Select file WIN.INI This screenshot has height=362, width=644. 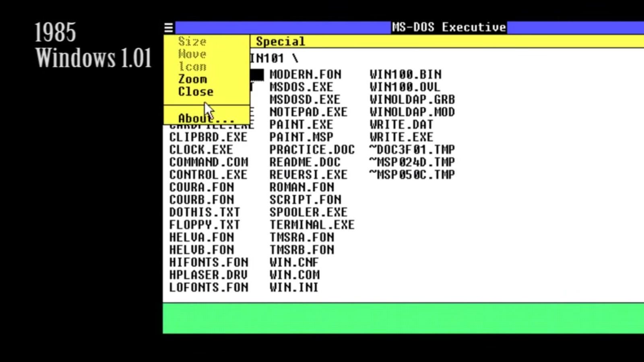294,287
